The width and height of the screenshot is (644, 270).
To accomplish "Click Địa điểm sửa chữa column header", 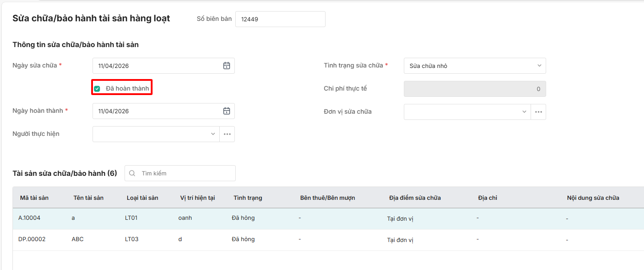I will tap(415, 198).
